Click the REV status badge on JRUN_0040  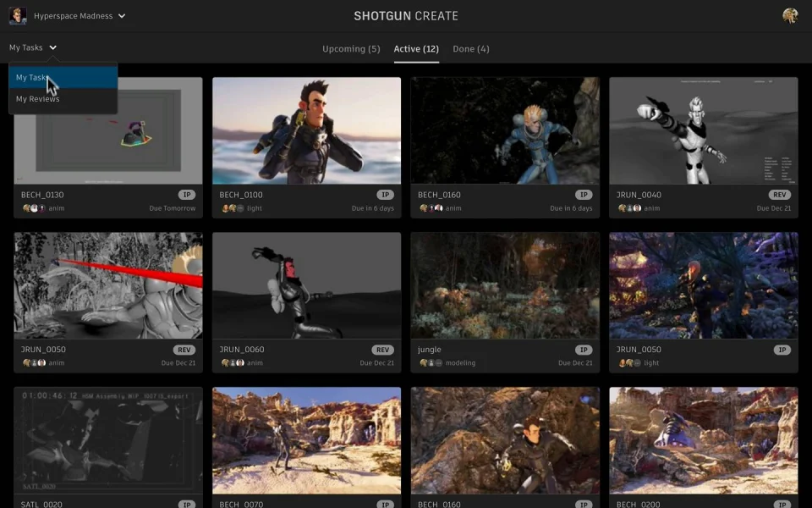point(779,195)
